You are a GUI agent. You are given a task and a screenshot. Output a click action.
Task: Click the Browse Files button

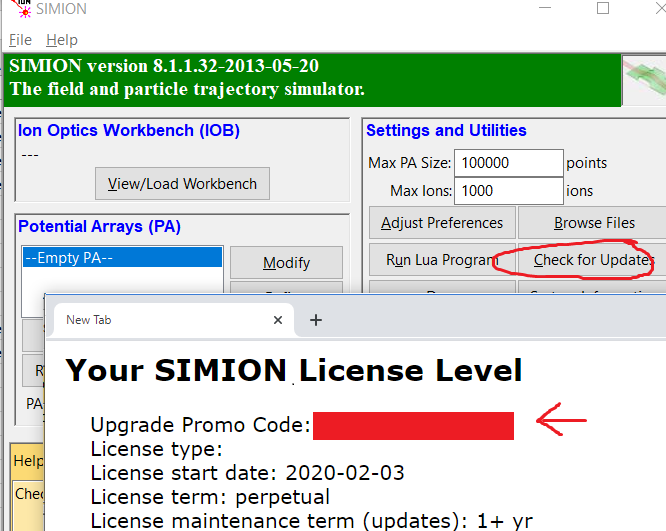(x=594, y=223)
